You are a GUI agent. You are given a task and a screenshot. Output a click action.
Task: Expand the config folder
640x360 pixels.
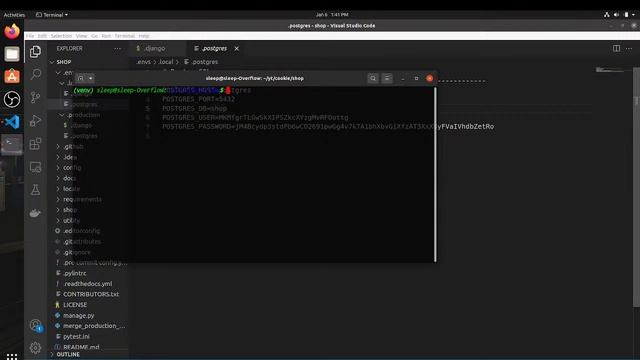coord(89,168)
